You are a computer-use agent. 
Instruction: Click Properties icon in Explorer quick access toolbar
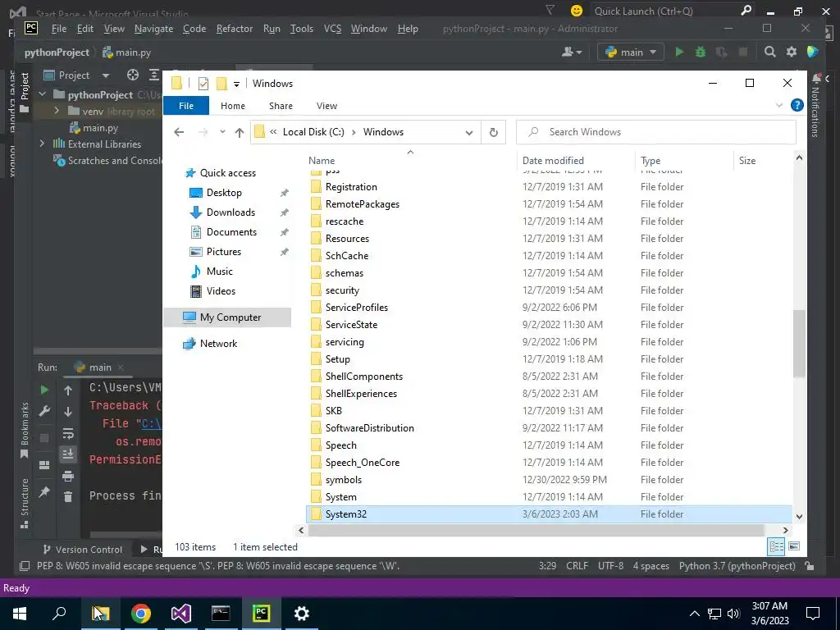pyautogui.click(x=203, y=84)
